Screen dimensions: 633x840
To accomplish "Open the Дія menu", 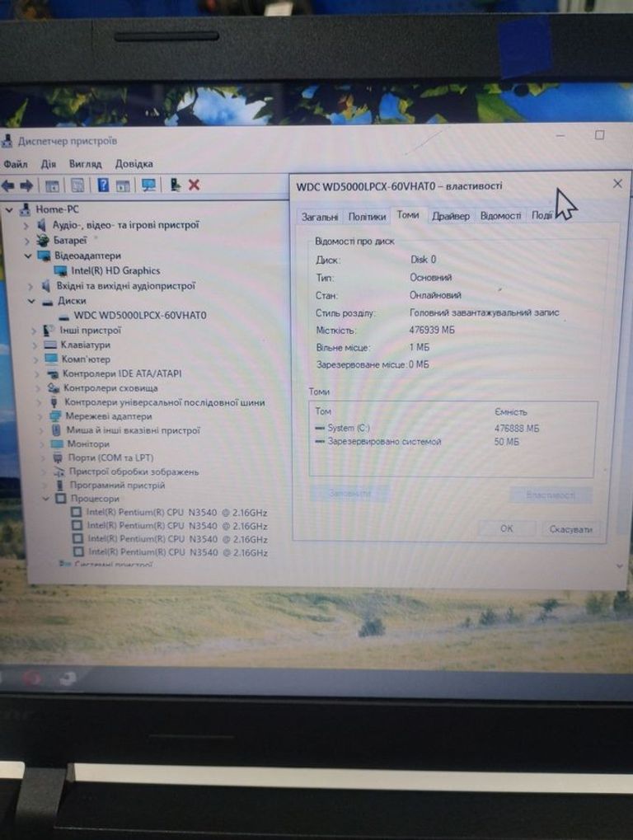I will (48, 164).
